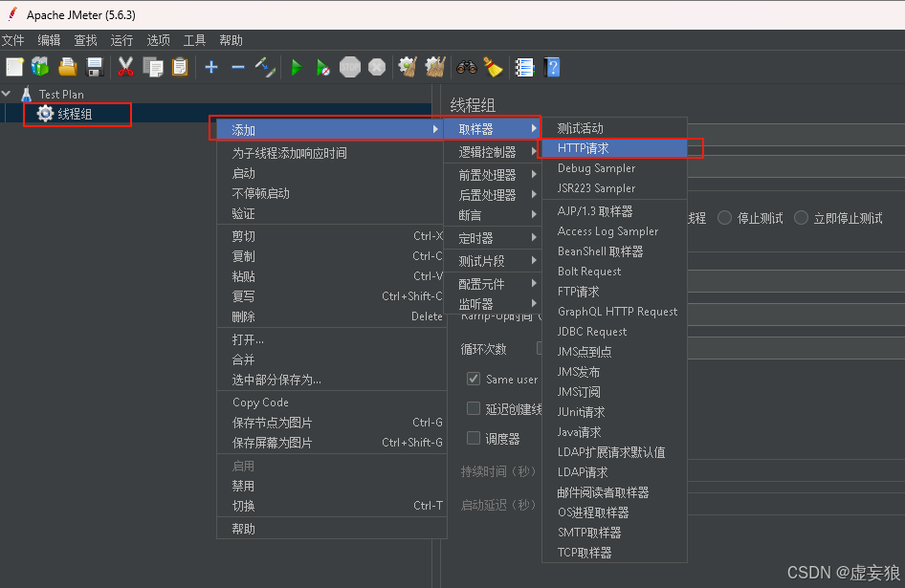905x588 pixels.
Task: Choose JDBC Request sampler
Action: coord(615,331)
